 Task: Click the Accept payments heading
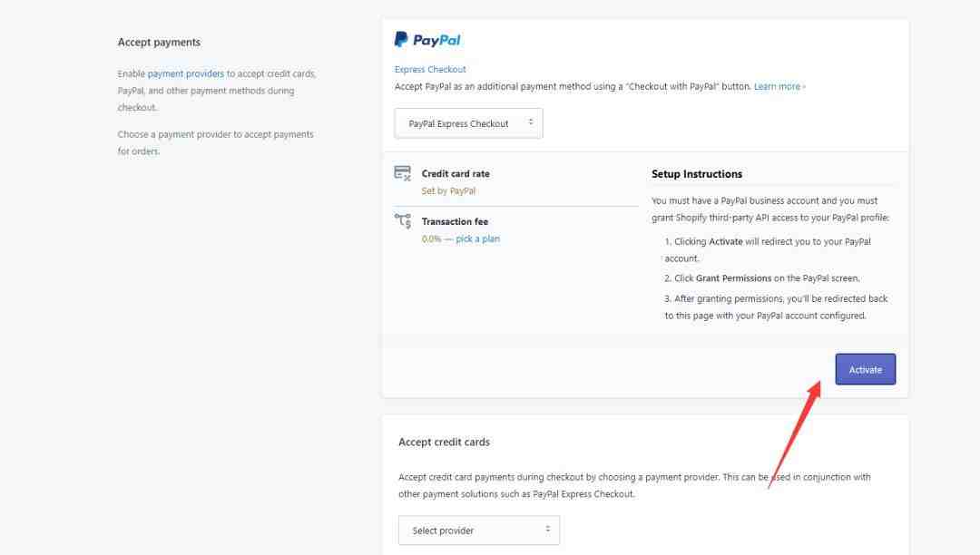(x=159, y=43)
